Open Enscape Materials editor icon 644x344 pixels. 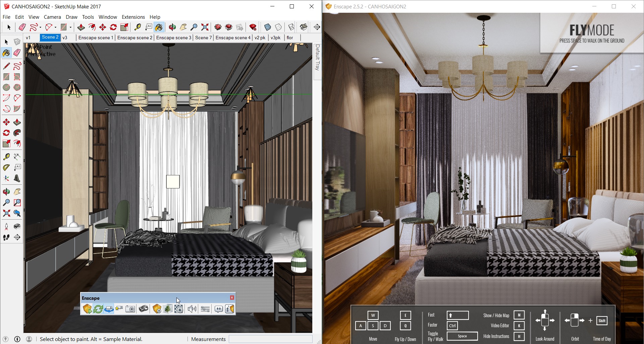(179, 309)
